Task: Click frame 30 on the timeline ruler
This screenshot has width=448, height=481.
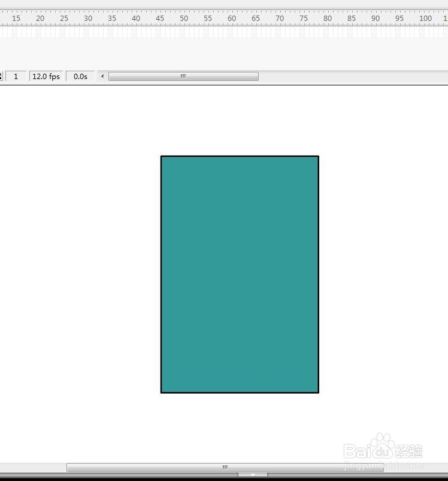Action: pos(88,19)
